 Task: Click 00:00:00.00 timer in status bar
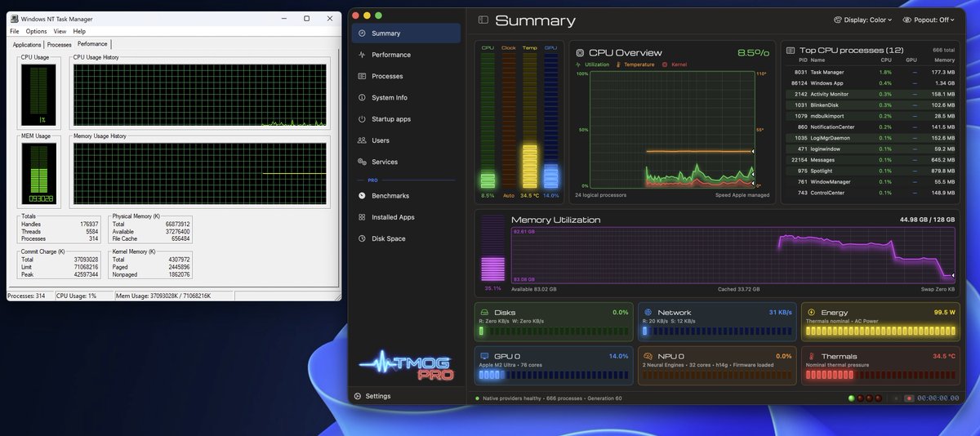[x=939, y=398]
